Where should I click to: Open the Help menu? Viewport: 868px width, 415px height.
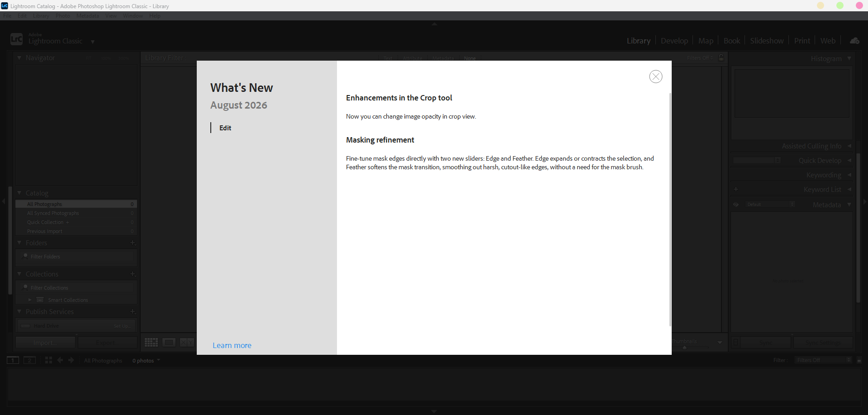pyautogui.click(x=155, y=16)
